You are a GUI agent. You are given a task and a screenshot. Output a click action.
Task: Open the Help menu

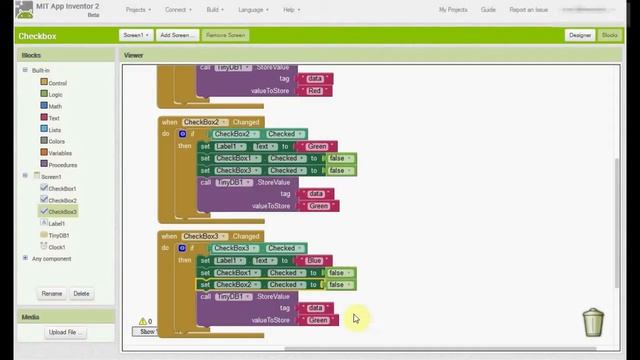tap(291, 9)
